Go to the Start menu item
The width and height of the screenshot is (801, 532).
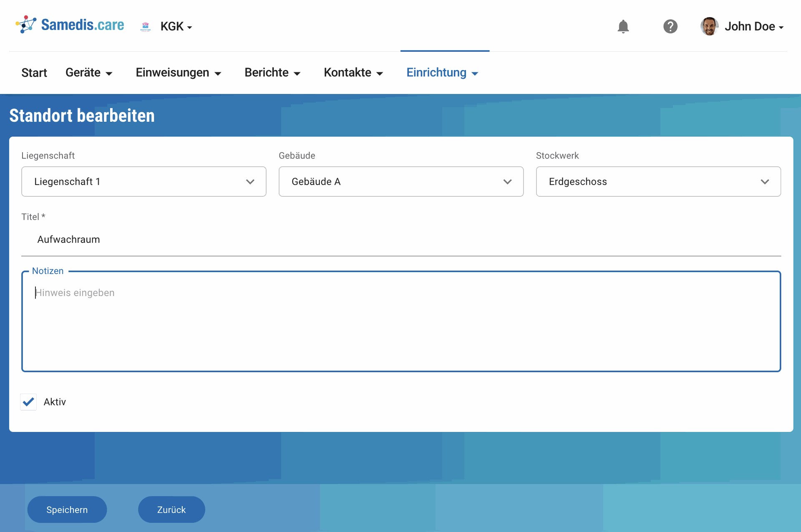[x=34, y=73]
